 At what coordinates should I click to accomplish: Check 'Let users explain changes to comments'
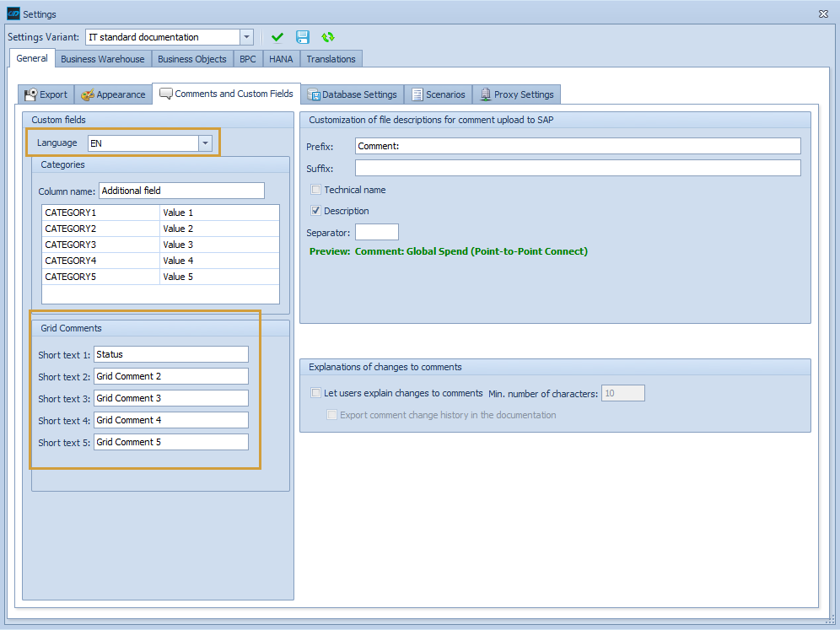(x=315, y=392)
